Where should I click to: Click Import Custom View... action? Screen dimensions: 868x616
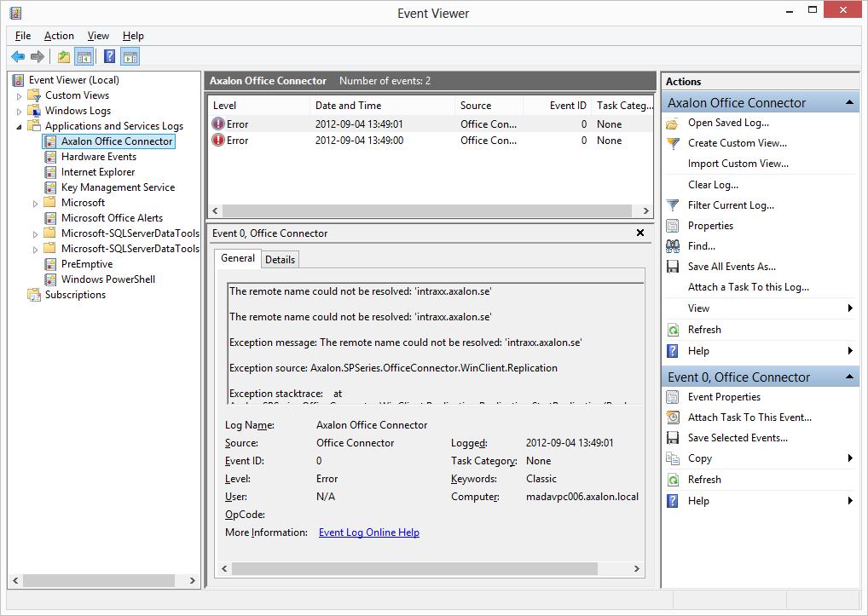pyautogui.click(x=738, y=164)
